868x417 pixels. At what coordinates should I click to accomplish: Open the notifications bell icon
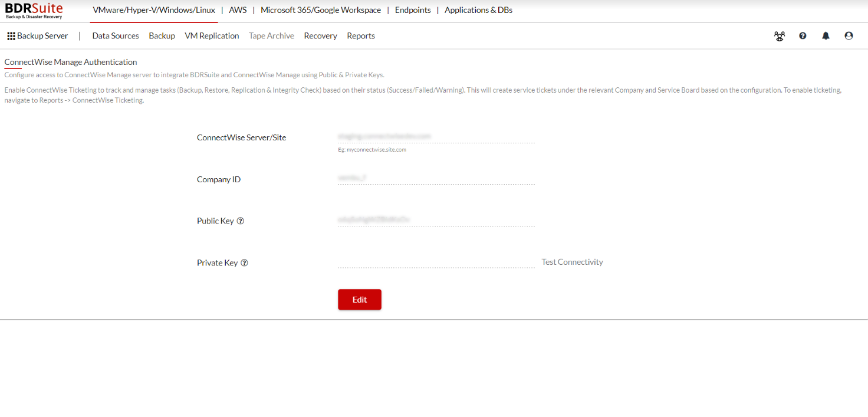tap(826, 36)
